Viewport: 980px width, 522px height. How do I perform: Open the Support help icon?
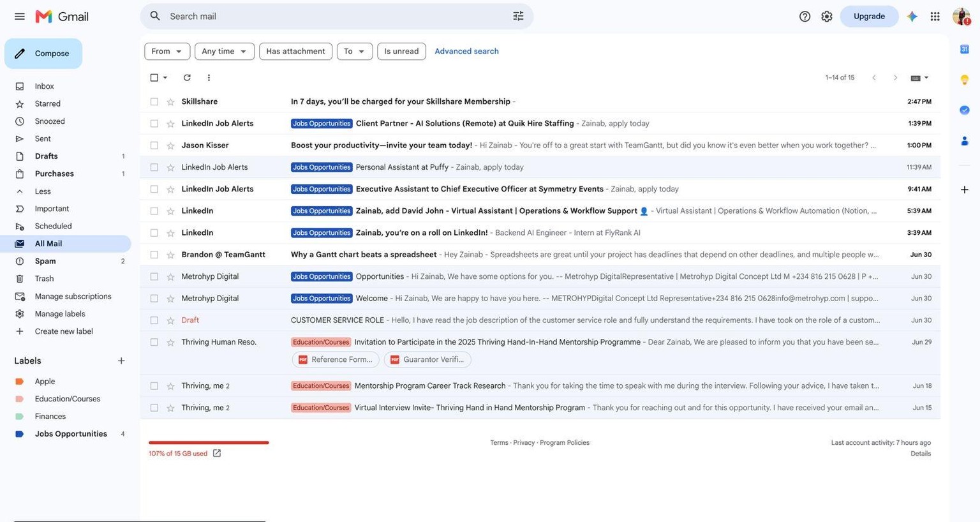click(x=805, y=16)
